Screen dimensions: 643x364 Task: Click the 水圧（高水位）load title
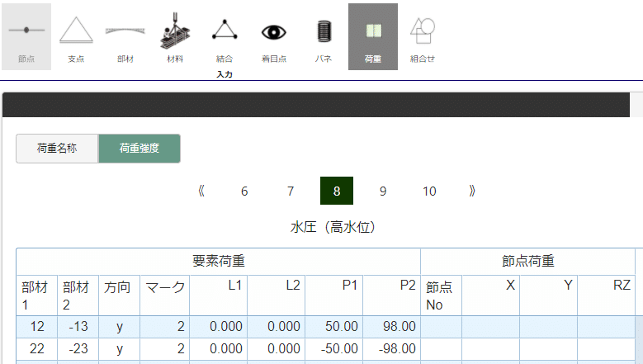(x=333, y=227)
